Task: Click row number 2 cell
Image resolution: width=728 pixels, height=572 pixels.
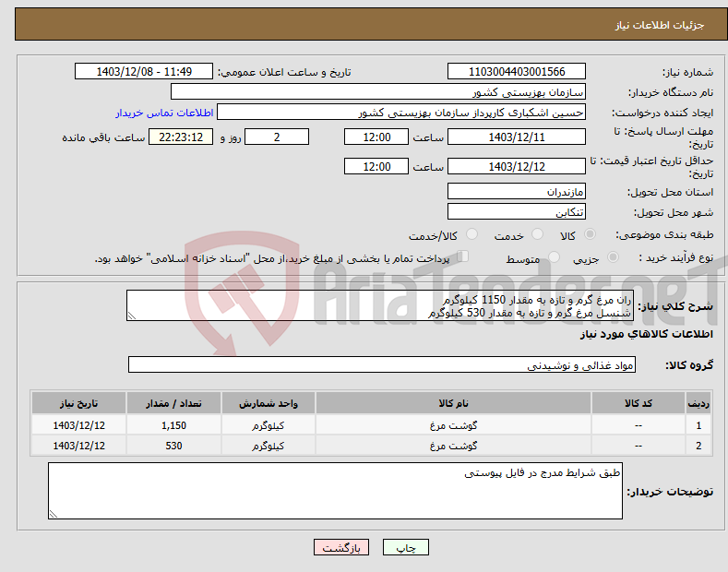Action: click(698, 446)
